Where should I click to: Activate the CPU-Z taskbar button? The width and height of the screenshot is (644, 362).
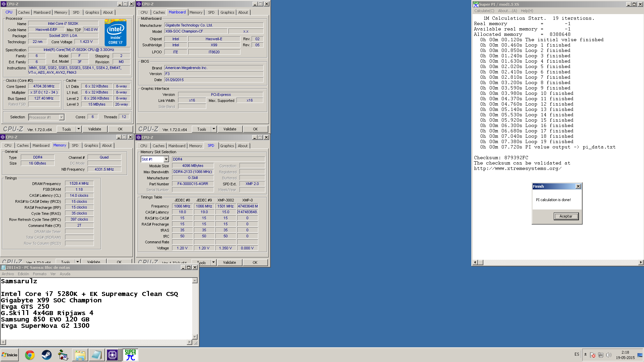[112, 355]
